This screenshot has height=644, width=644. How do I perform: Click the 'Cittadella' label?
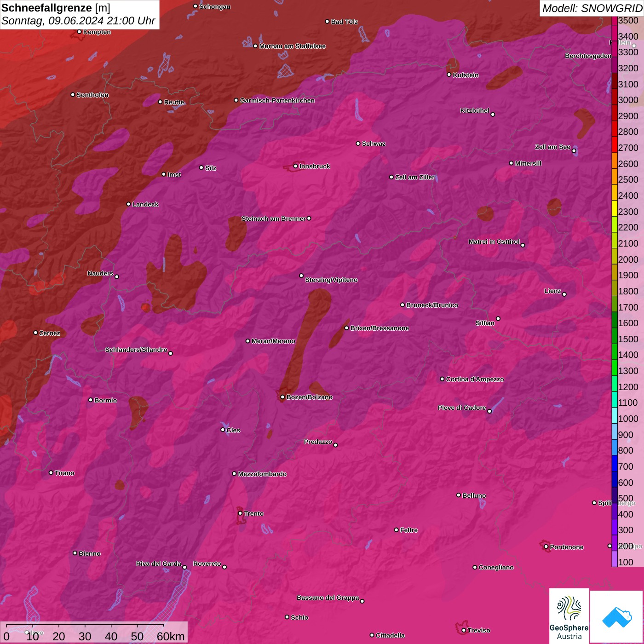(391, 635)
